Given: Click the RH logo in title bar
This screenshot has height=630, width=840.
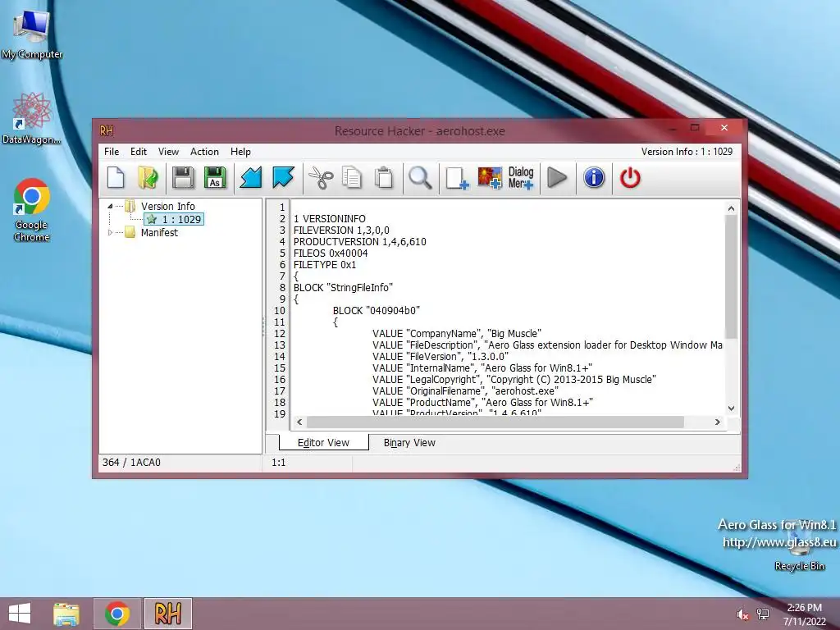Looking at the screenshot, I should click(x=107, y=130).
